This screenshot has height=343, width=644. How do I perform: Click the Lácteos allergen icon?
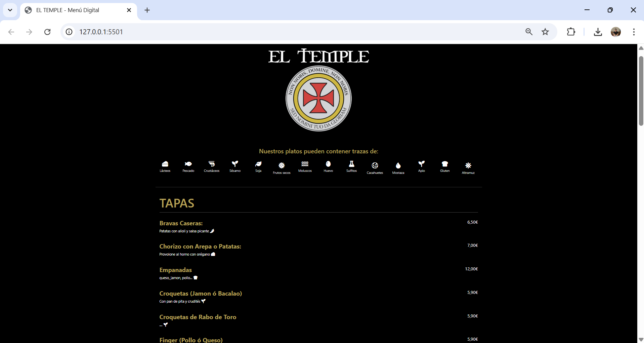[x=165, y=164]
